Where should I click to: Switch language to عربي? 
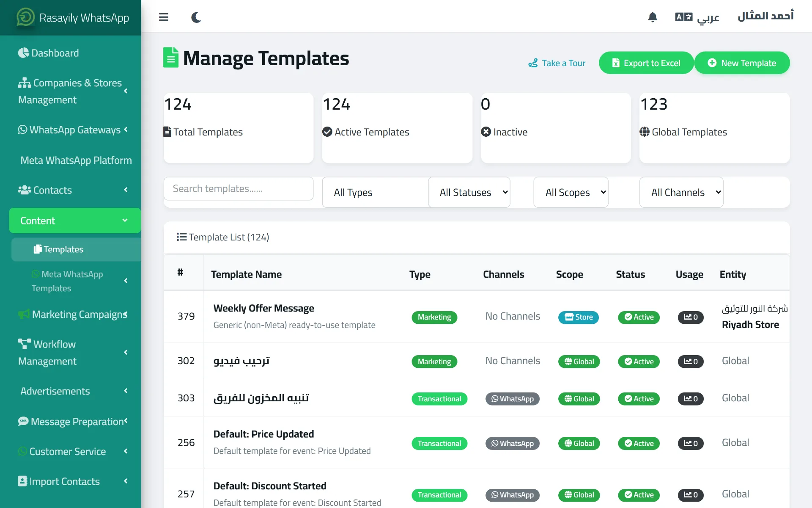(x=697, y=17)
